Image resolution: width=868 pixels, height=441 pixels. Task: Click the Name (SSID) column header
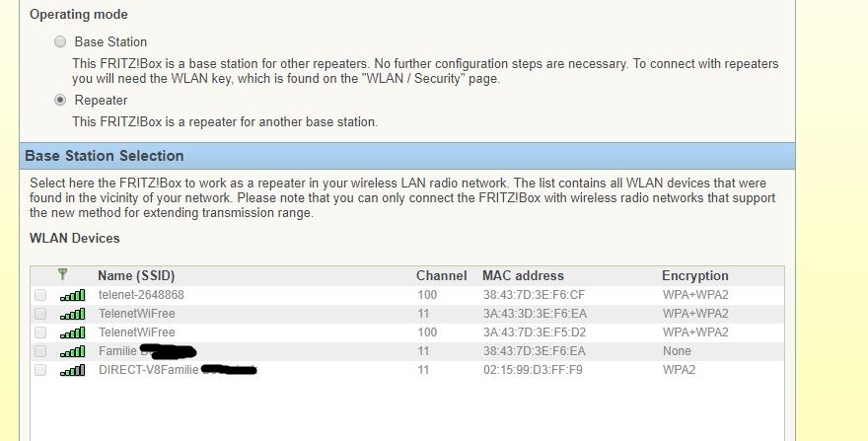coord(136,276)
